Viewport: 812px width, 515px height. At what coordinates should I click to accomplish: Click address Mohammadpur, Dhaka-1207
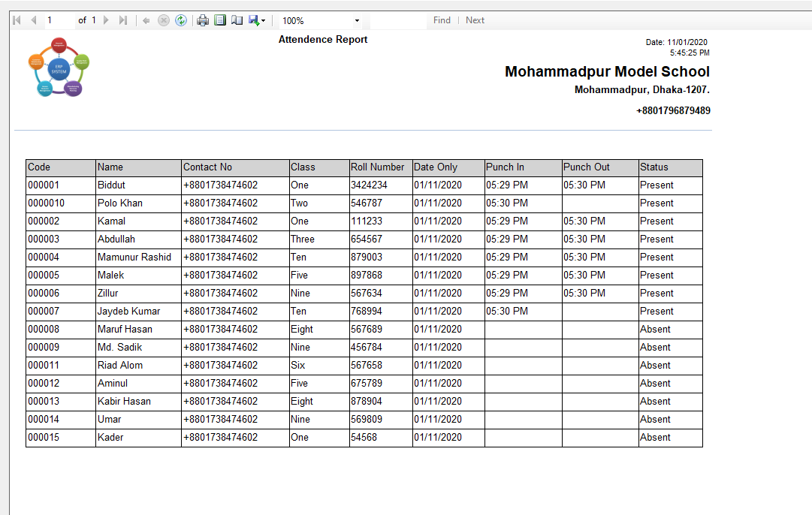[641, 89]
